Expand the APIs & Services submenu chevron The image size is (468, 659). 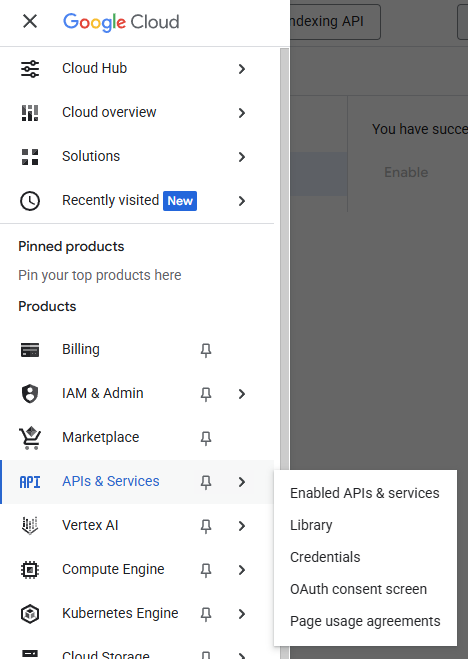(242, 482)
